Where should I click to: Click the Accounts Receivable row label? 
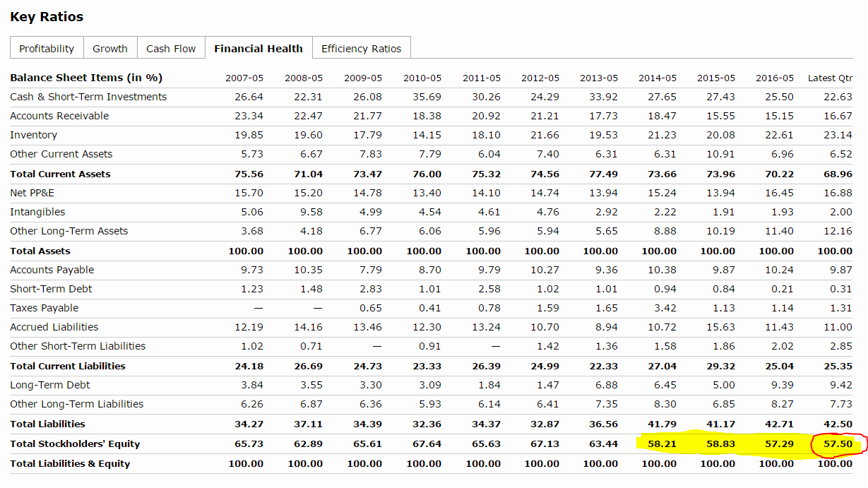(x=59, y=116)
